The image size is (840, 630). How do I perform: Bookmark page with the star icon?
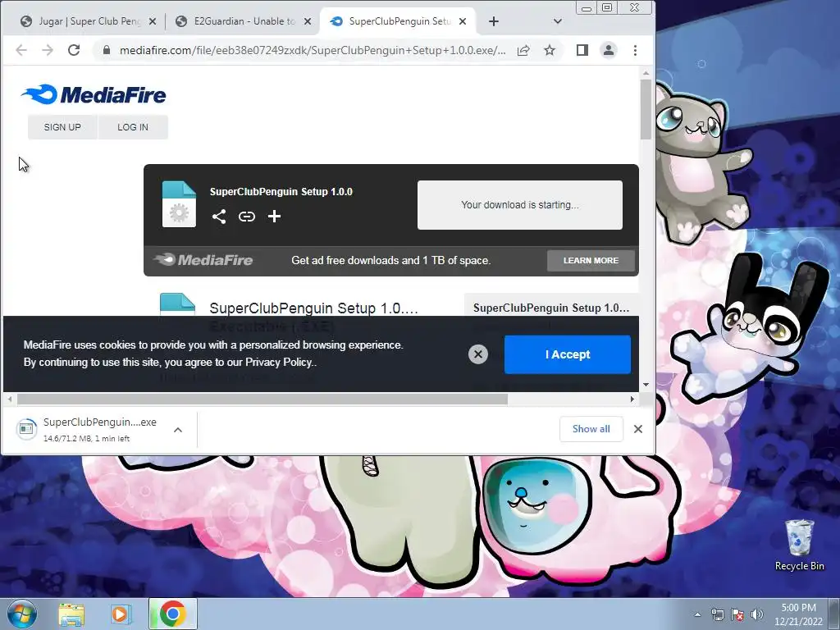click(x=550, y=50)
